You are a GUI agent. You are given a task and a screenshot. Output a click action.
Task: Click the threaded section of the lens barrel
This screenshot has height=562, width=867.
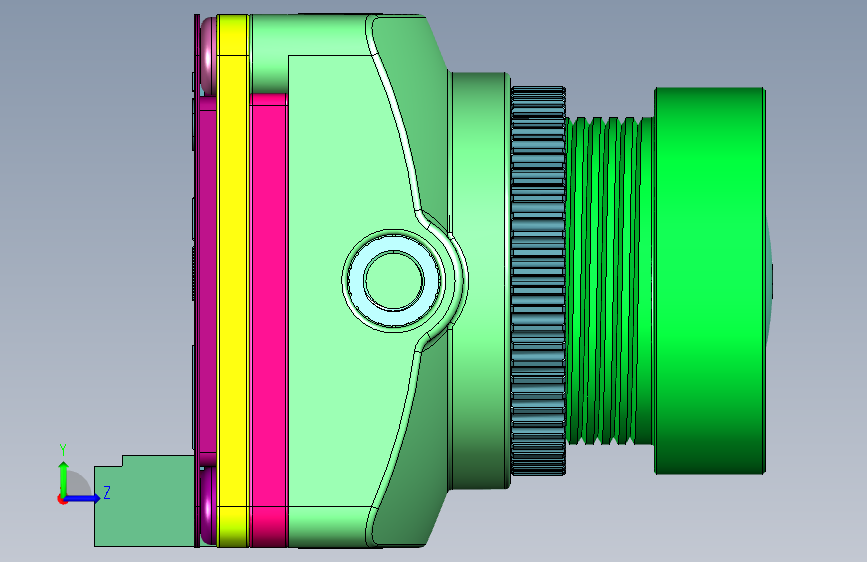click(x=610, y=280)
